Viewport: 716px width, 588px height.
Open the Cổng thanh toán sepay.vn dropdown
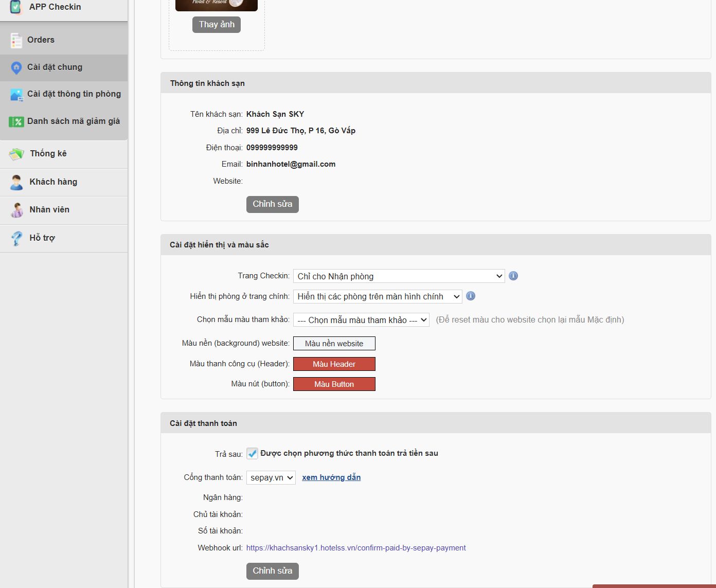coord(271,477)
